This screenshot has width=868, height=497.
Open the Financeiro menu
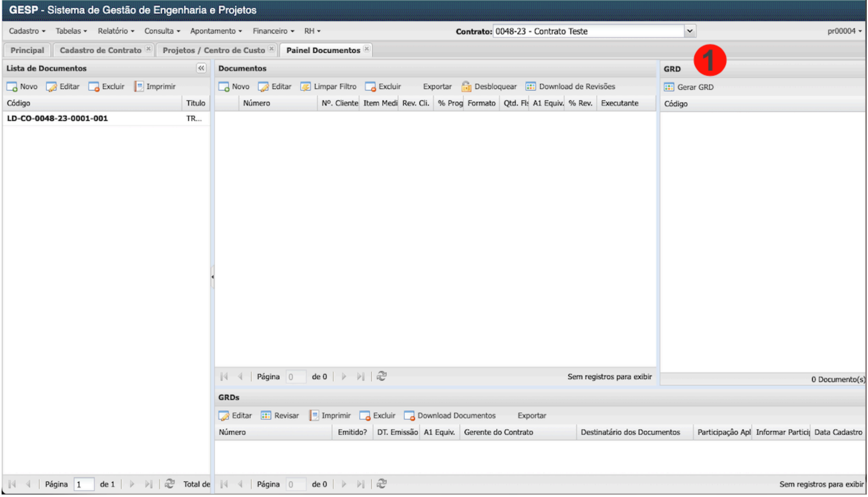273,31
